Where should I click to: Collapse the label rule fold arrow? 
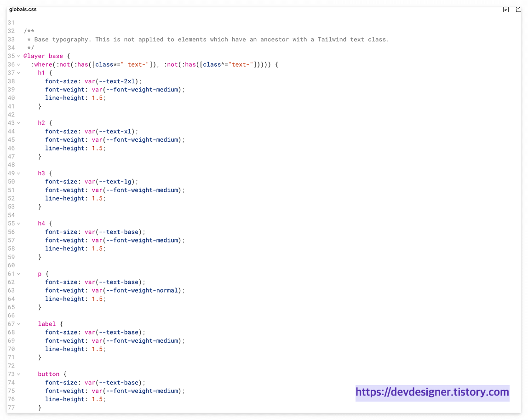(18, 324)
